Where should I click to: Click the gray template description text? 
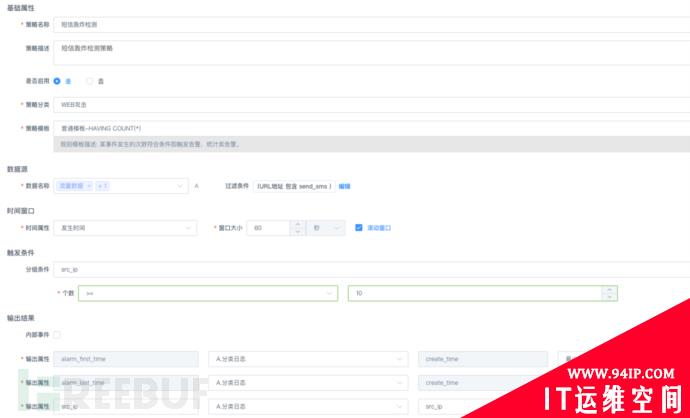tap(150, 144)
